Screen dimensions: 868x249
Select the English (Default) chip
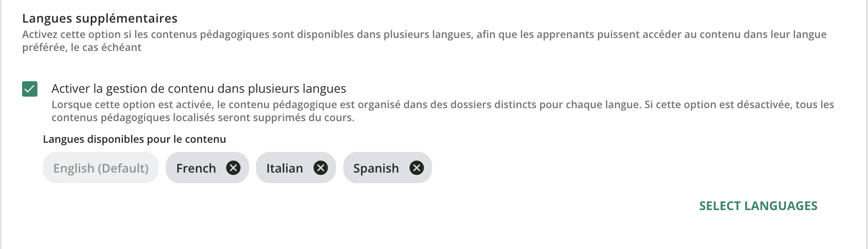click(x=101, y=168)
